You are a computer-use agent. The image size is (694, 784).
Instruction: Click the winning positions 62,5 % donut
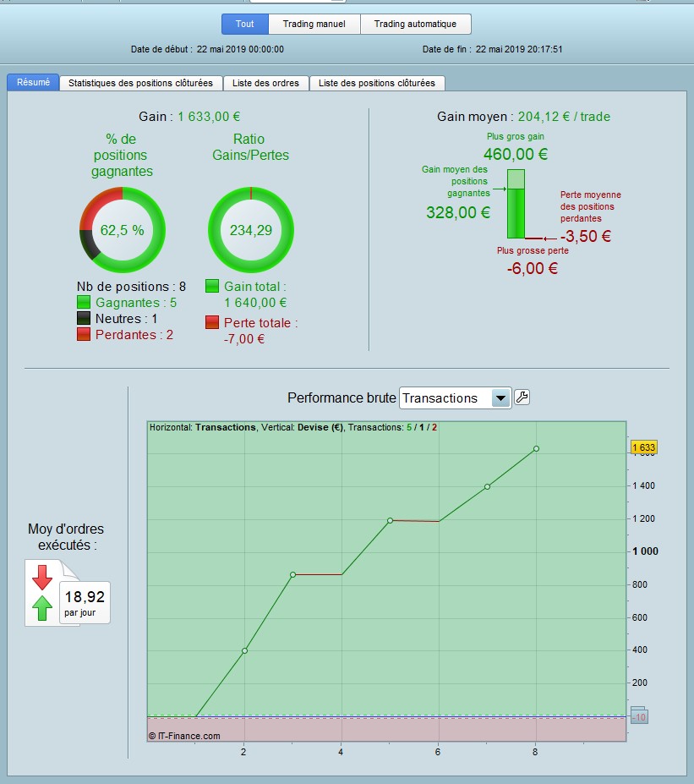[x=123, y=230]
